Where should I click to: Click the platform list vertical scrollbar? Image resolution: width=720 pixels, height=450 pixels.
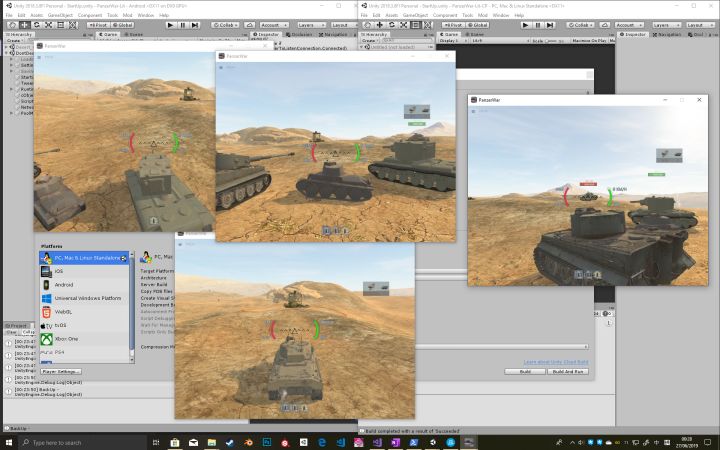coord(132,307)
